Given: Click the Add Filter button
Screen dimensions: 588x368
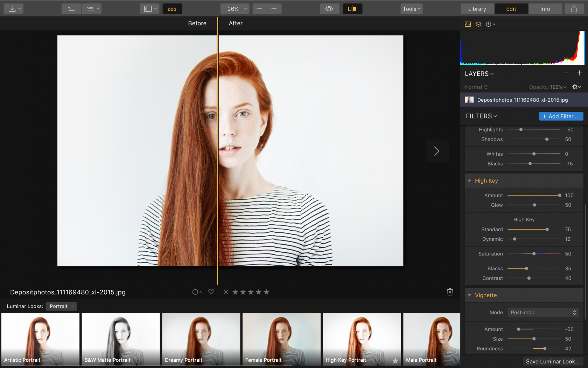Looking at the screenshot, I should coord(561,116).
